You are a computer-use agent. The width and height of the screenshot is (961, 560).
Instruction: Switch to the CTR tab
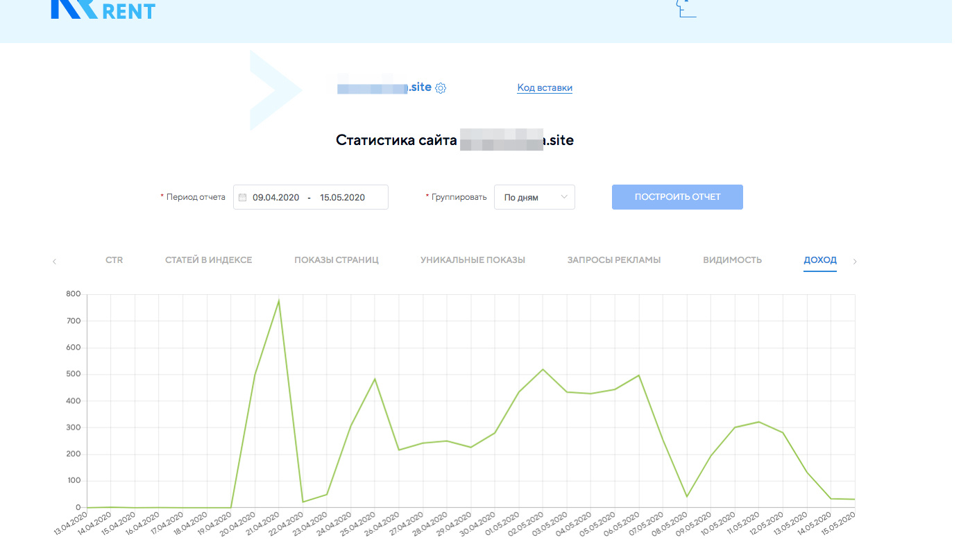pyautogui.click(x=114, y=260)
